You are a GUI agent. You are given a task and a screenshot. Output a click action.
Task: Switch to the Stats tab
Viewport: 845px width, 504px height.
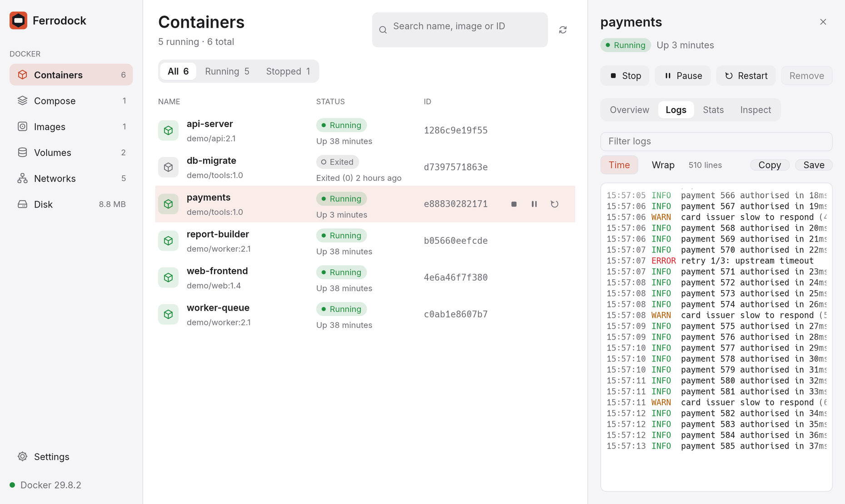(x=713, y=110)
